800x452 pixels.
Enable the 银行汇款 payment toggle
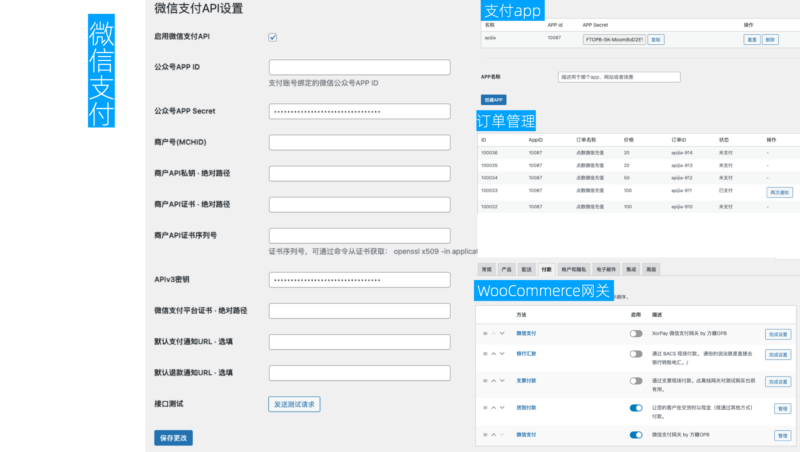[636, 354]
